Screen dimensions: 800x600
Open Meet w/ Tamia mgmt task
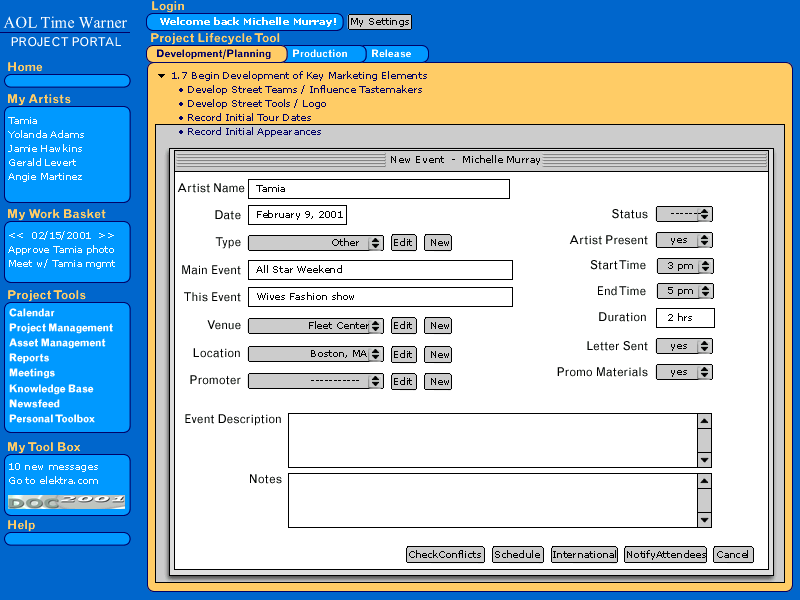[x=62, y=264]
